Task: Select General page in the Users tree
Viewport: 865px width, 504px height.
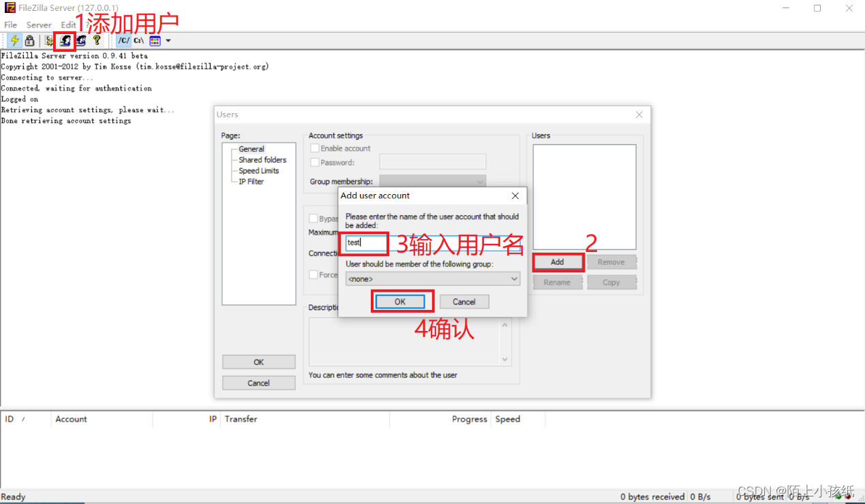Action: [252, 148]
